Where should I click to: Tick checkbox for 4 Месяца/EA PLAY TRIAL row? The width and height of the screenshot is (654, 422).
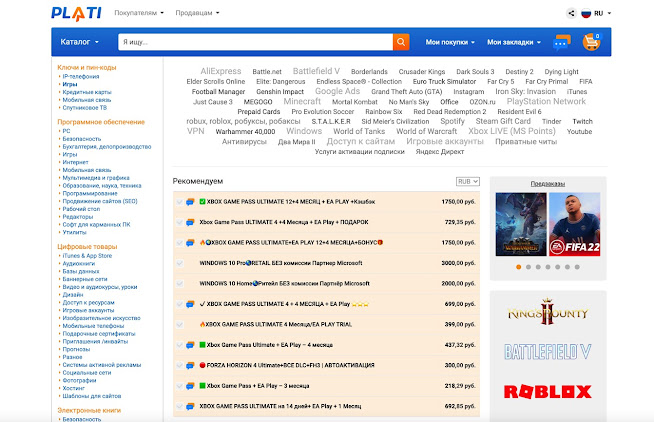(179, 324)
